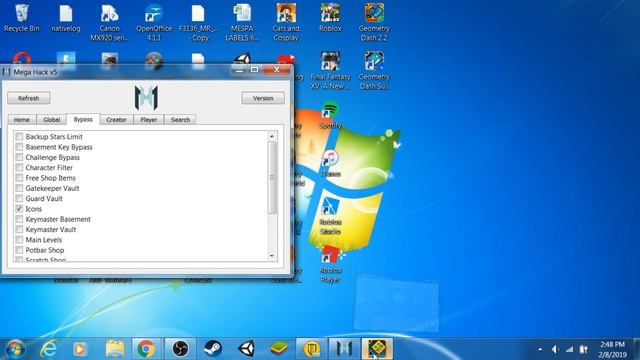Open the Canon MX920 series shortcut
Viewport: 640px width, 360px height.
[109, 22]
